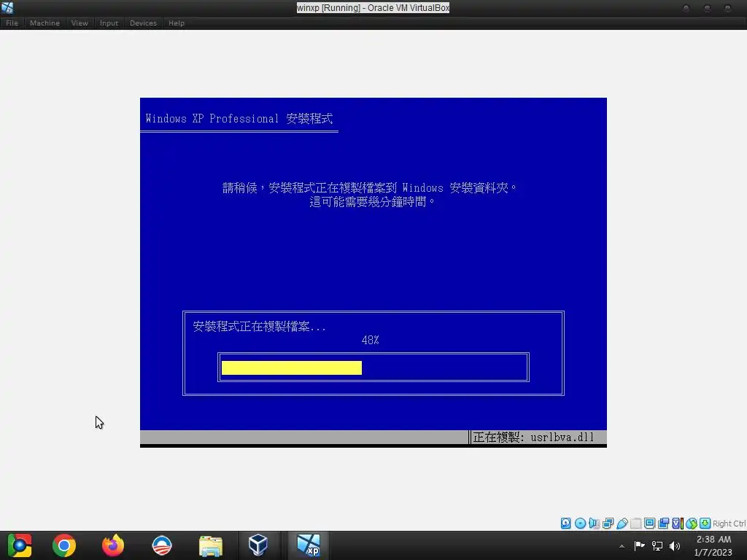Image resolution: width=747 pixels, height=560 pixels.
Task: Click the display settings indicator icon
Action: click(649, 524)
